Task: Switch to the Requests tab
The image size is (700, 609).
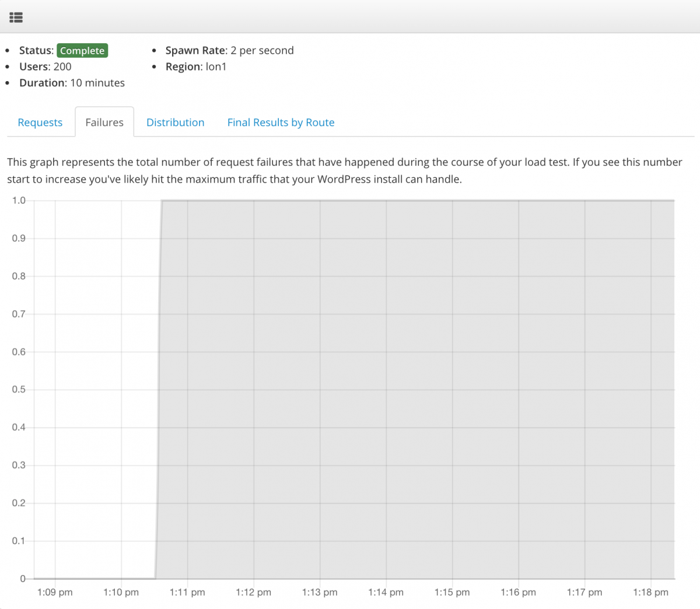Action: pyautogui.click(x=40, y=123)
